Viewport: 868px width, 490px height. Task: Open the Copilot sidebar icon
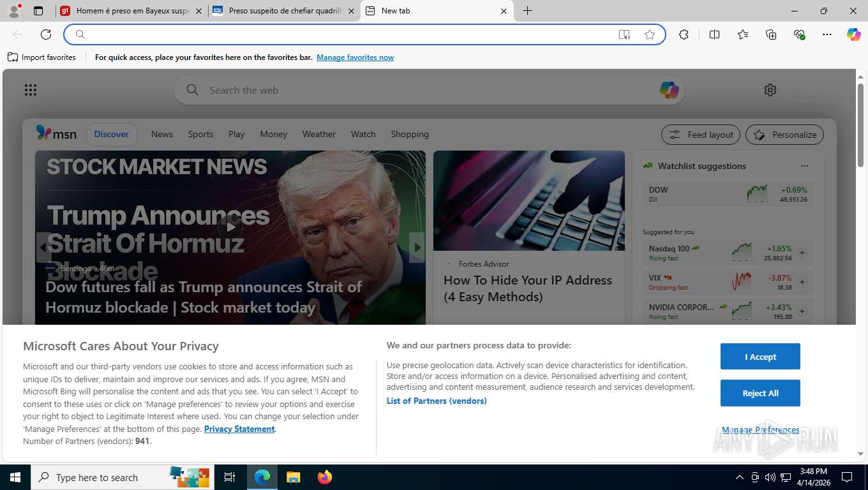[x=854, y=34]
